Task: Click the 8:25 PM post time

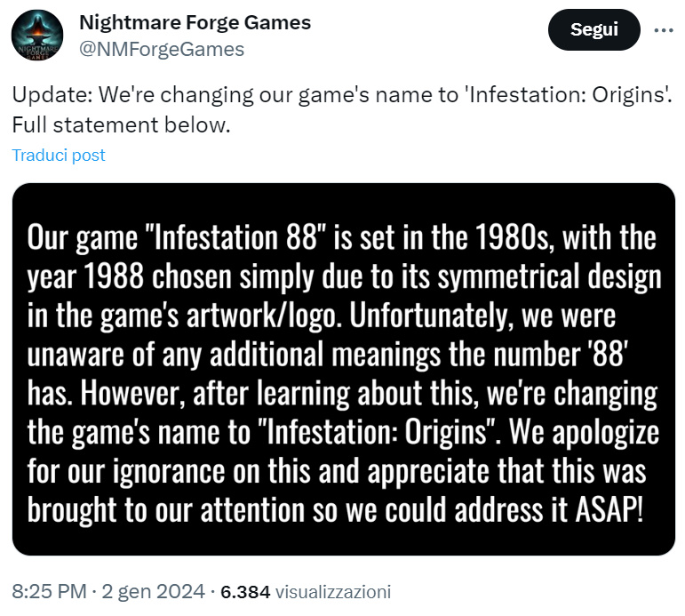Action: (49, 590)
